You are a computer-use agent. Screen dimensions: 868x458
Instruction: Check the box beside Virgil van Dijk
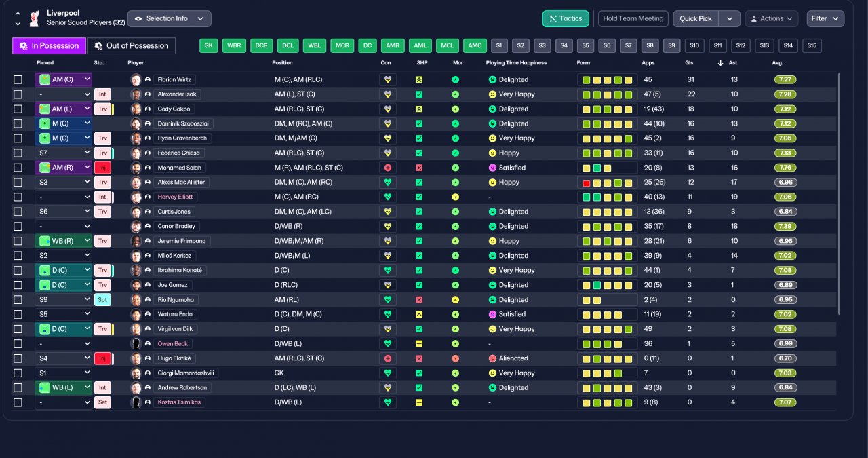18,329
